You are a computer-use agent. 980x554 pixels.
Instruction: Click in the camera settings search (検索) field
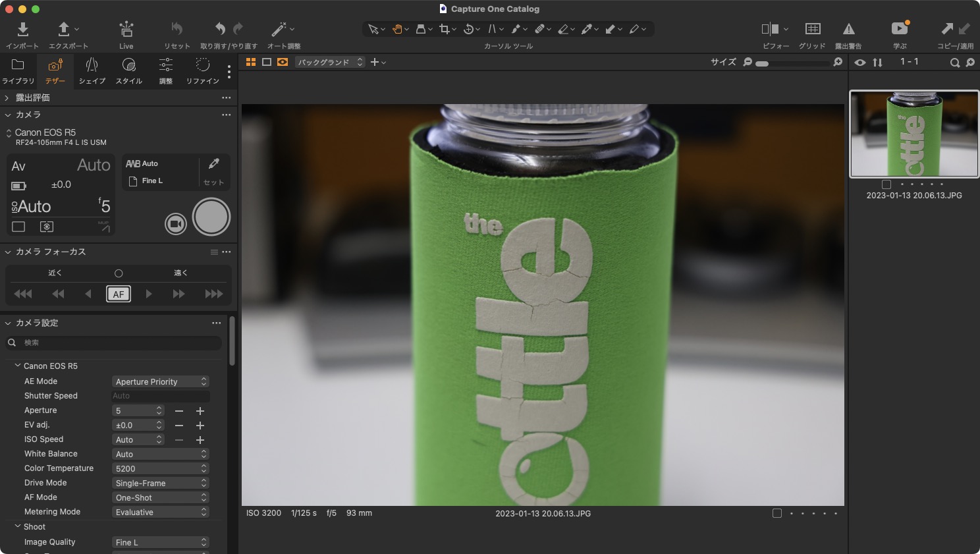click(114, 343)
